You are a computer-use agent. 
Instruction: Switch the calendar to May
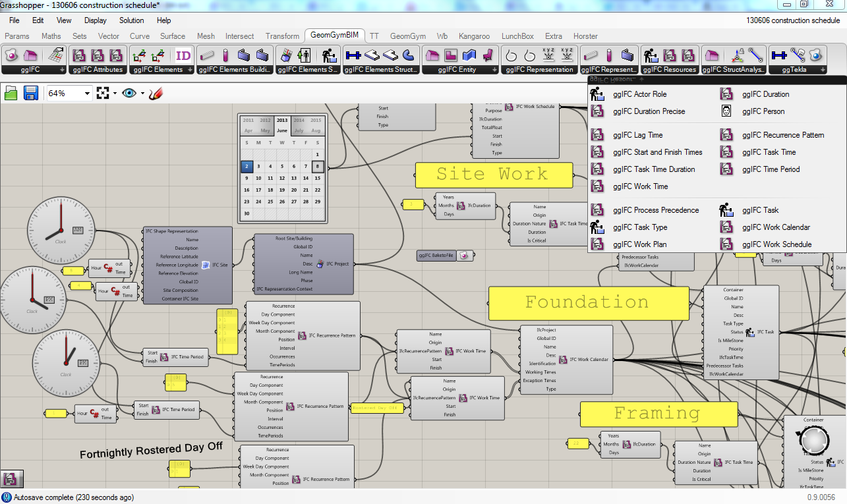point(265,131)
